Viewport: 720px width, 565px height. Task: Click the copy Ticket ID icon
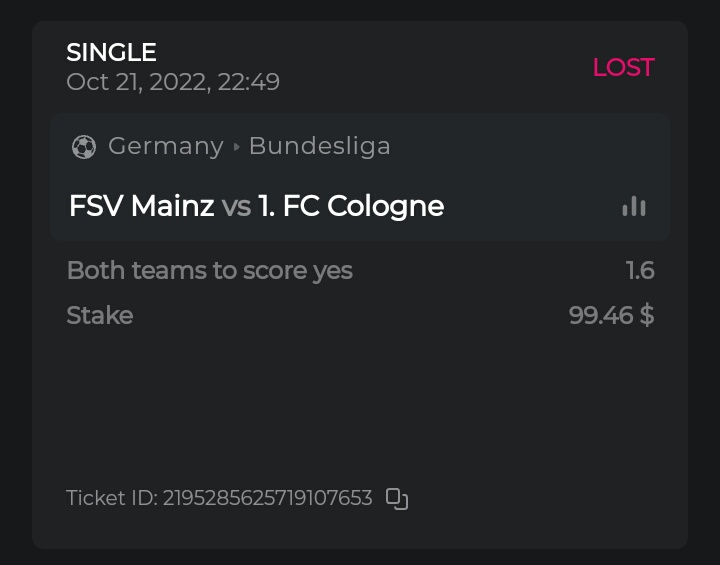click(x=397, y=499)
